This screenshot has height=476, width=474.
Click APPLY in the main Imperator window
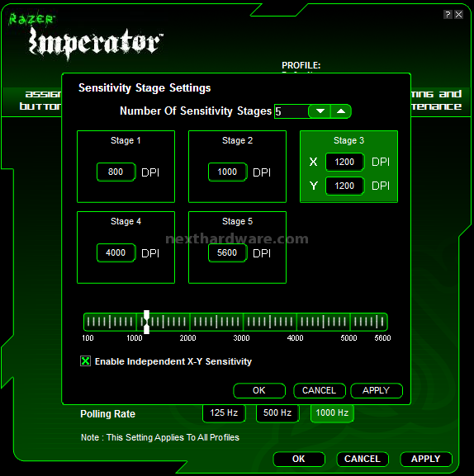(426, 459)
